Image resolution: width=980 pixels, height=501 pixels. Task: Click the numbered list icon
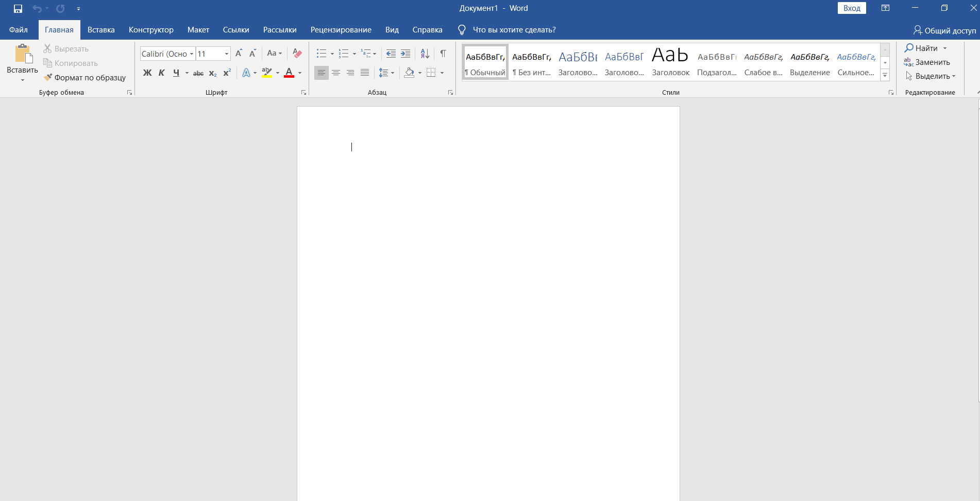[x=344, y=53]
